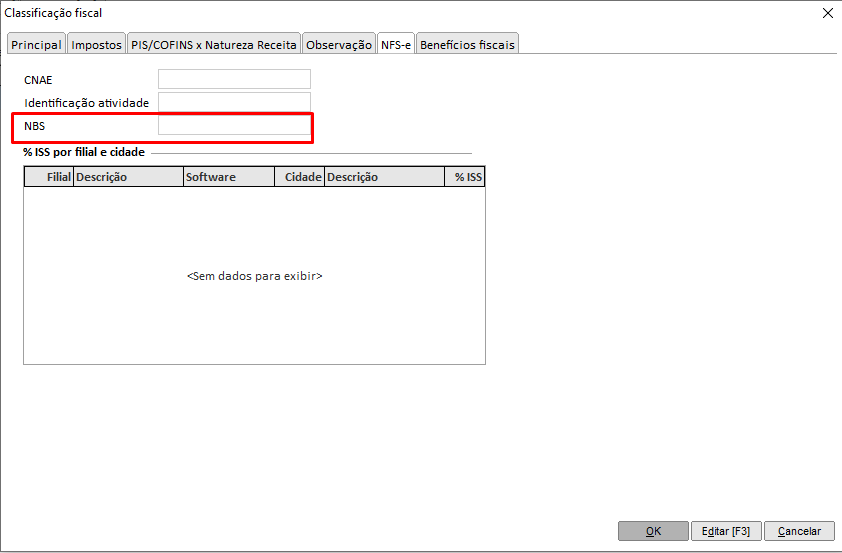Go to the Observação tab
The width and height of the screenshot is (842, 553).
point(338,45)
